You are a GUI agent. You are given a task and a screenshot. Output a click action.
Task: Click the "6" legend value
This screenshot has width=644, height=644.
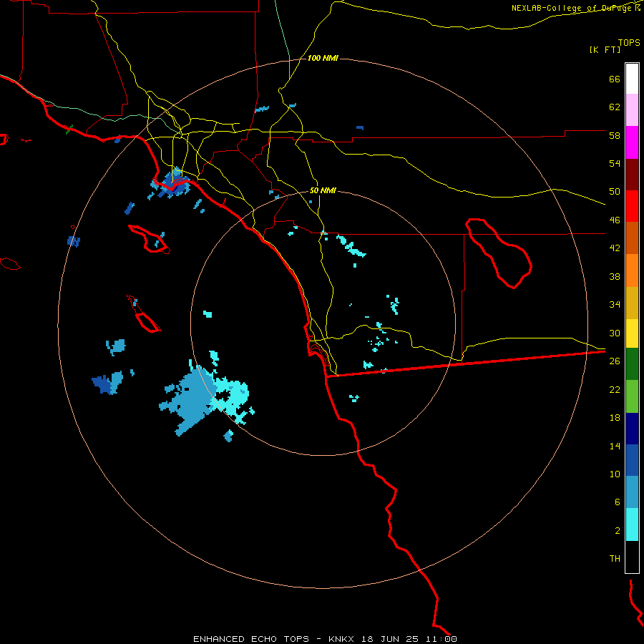click(618, 502)
